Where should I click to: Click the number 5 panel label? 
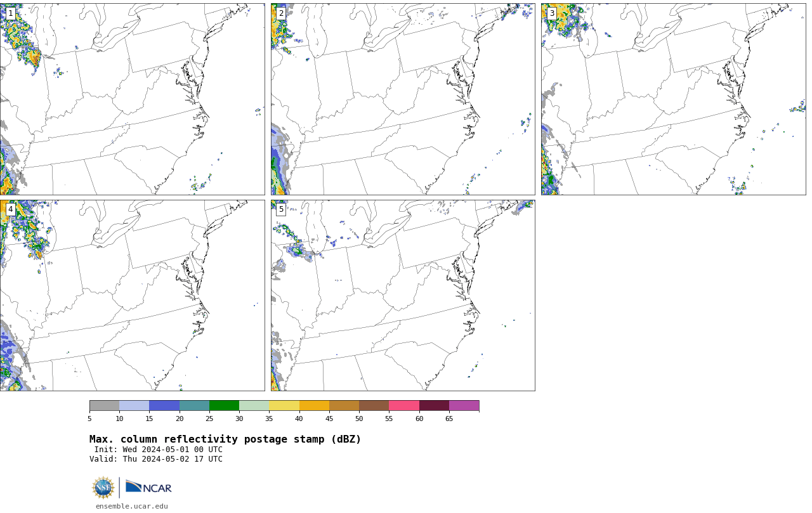(281, 209)
